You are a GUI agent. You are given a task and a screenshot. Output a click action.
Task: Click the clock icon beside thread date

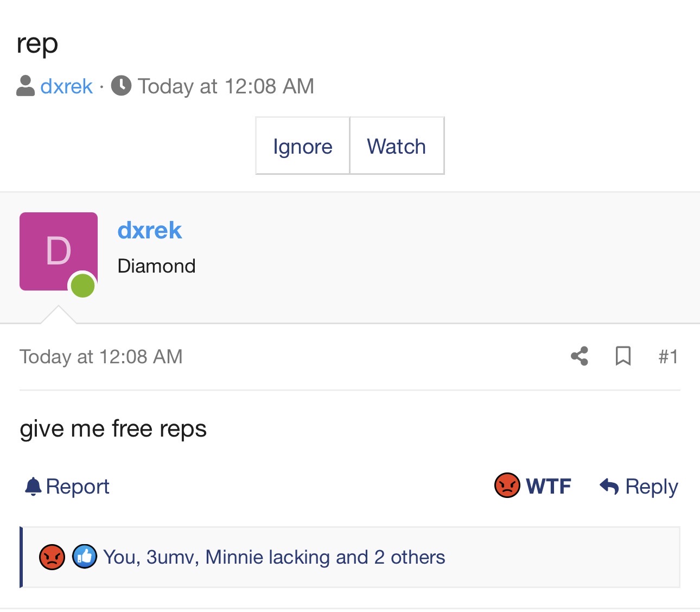pyautogui.click(x=122, y=86)
